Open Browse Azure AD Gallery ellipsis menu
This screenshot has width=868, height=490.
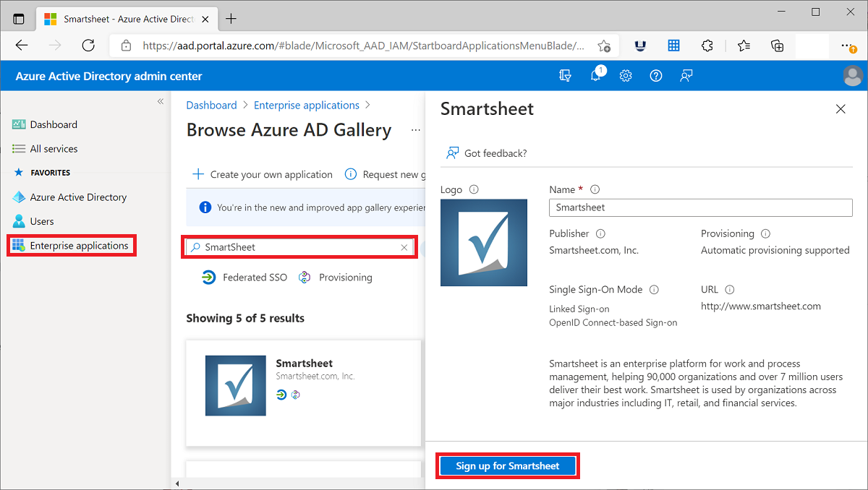[415, 130]
